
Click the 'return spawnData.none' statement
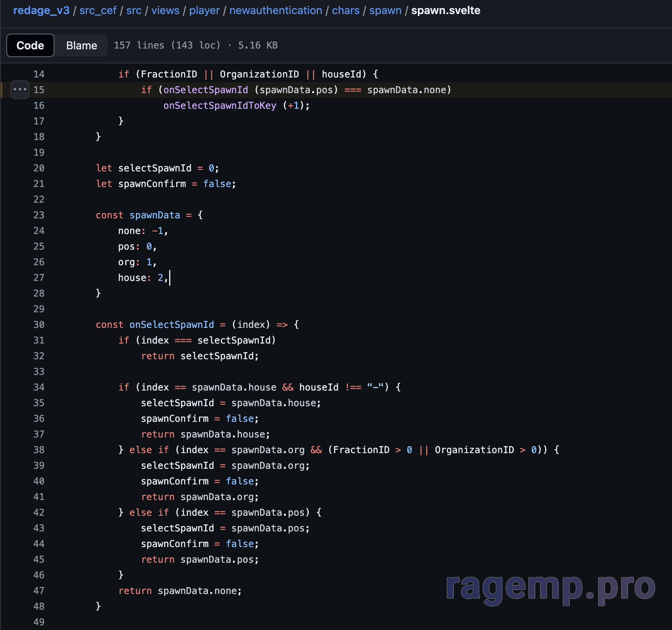[x=180, y=591]
